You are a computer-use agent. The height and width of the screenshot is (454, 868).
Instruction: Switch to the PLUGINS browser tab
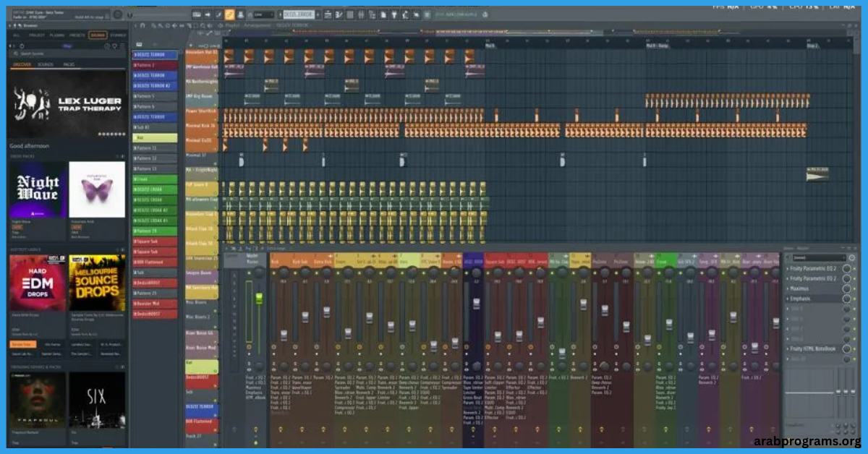click(x=57, y=35)
